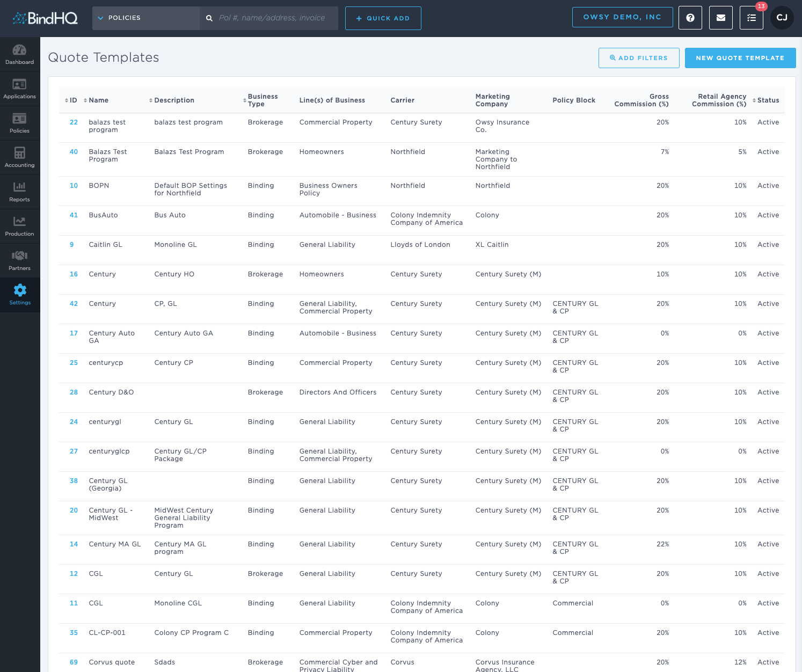The image size is (802, 672).
Task: Open quote template ID 25
Action: click(74, 363)
